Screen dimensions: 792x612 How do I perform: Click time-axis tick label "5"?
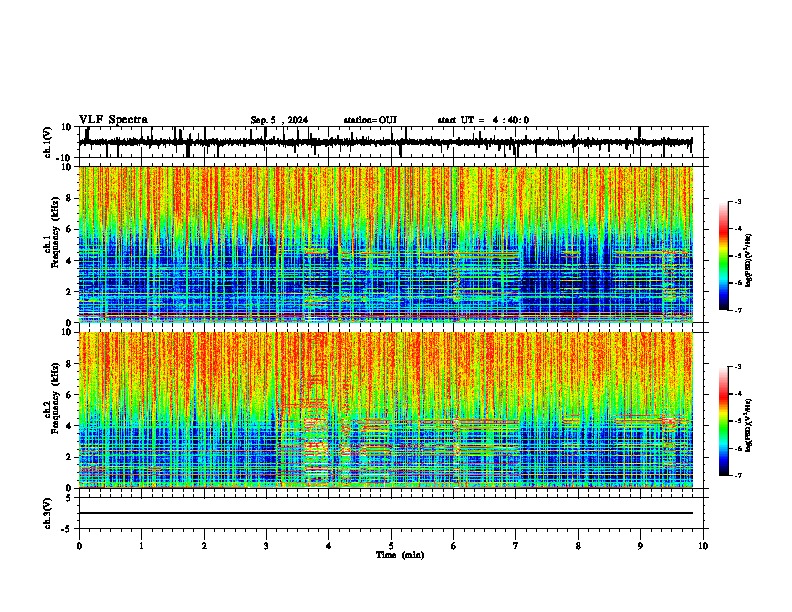point(391,546)
